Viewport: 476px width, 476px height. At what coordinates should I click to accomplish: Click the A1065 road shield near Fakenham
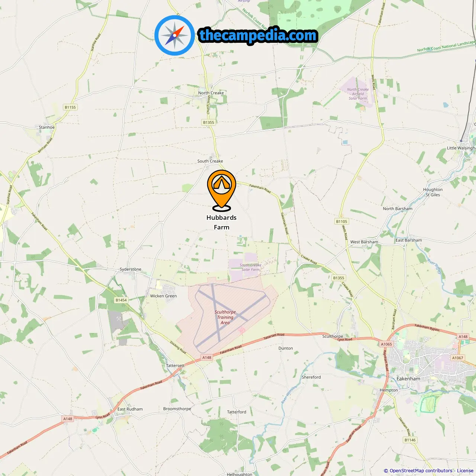click(386, 344)
